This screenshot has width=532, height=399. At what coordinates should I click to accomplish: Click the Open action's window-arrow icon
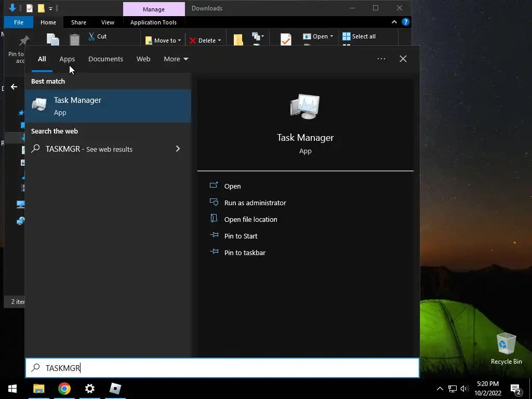click(x=214, y=185)
